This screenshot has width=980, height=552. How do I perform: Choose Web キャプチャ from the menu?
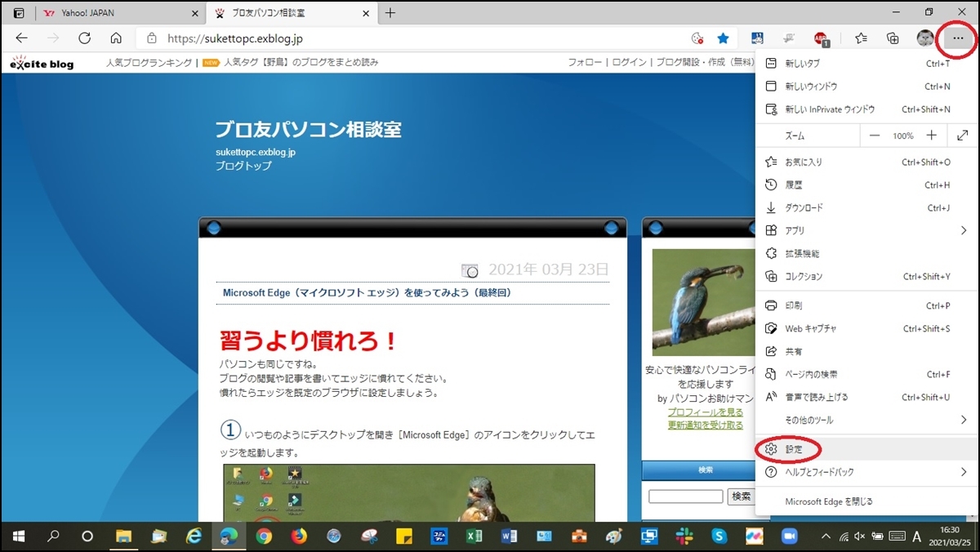pos(866,329)
